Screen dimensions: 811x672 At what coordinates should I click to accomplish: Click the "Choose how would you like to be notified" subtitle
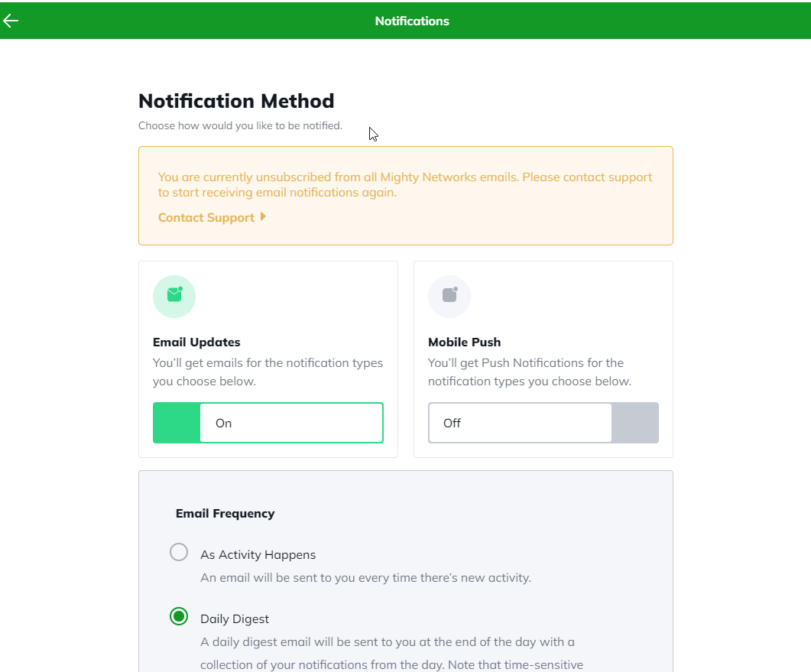pyautogui.click(x=239, y=125)
